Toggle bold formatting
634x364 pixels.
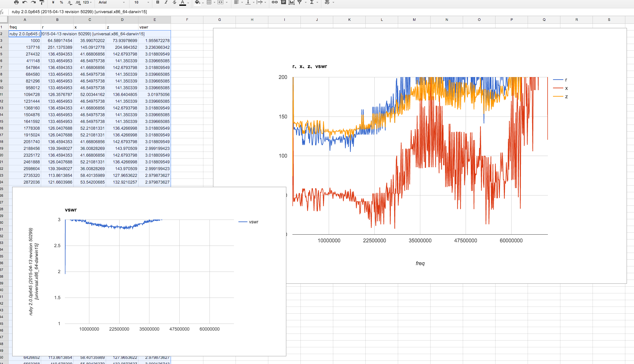(x=158, y=2)
